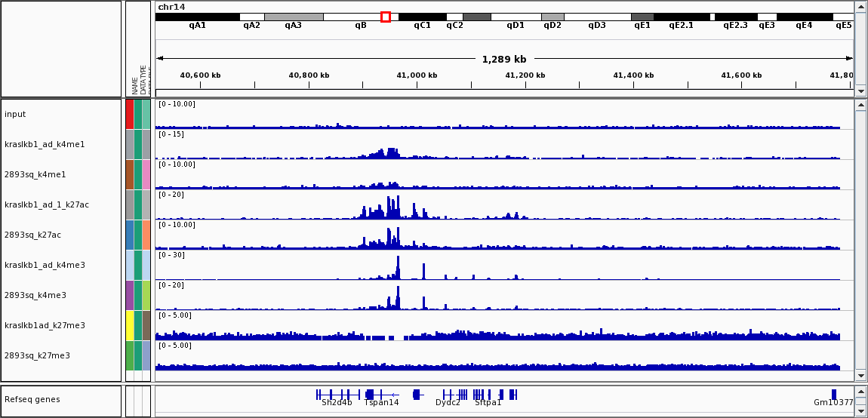The height and width of the screenshot is (418, 868).
Task: Select the kraslkb1_ad_1_k27ac track
Action: (x=47, y=204)
